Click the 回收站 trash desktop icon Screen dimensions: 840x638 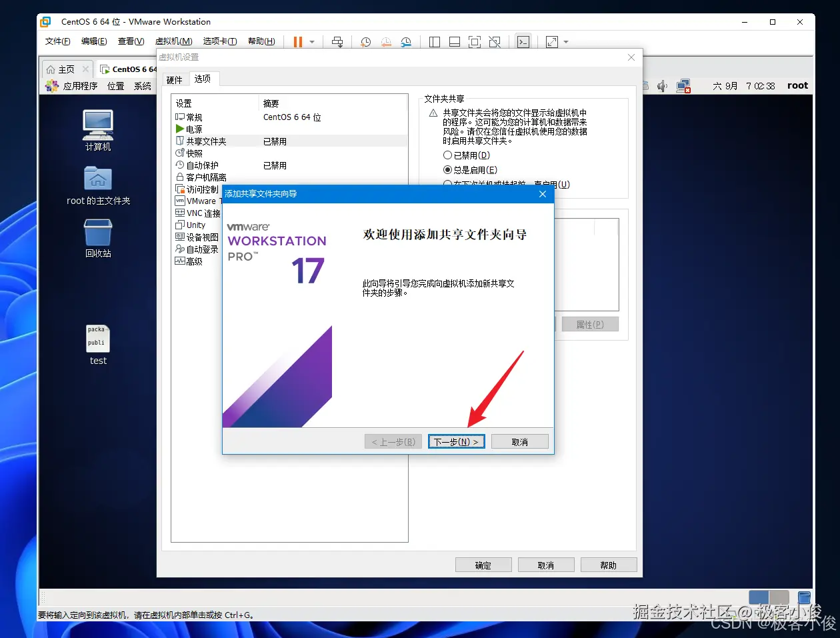pos(98,238)
